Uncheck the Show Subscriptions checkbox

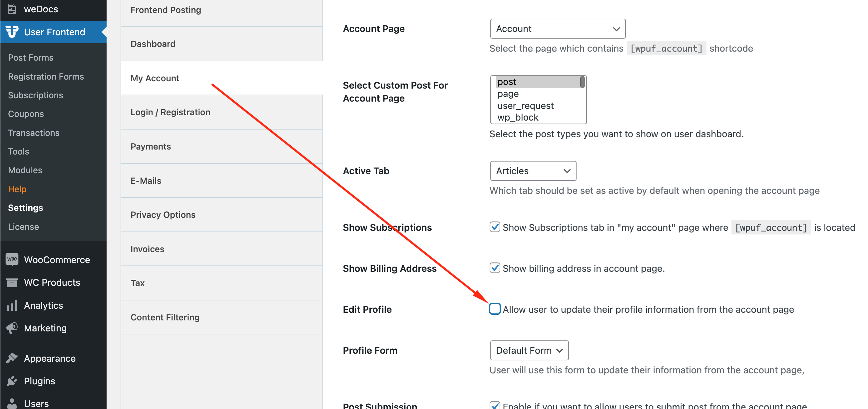tap(495, 227)
